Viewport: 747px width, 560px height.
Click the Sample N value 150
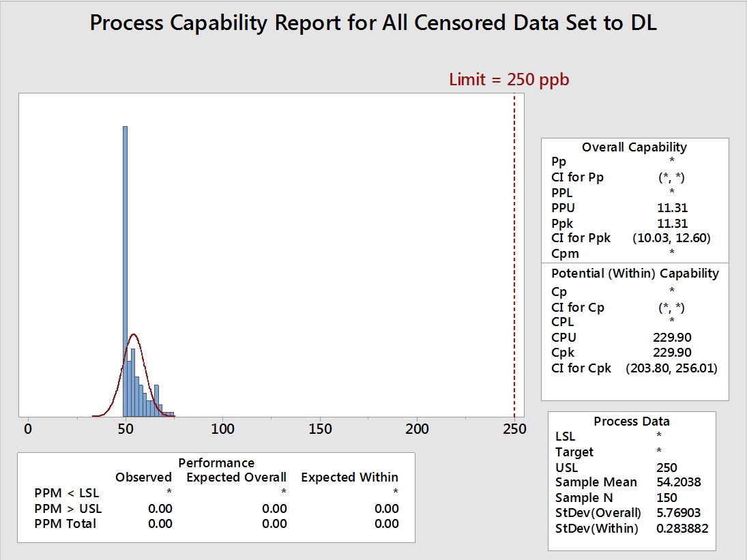pos(666,498)
